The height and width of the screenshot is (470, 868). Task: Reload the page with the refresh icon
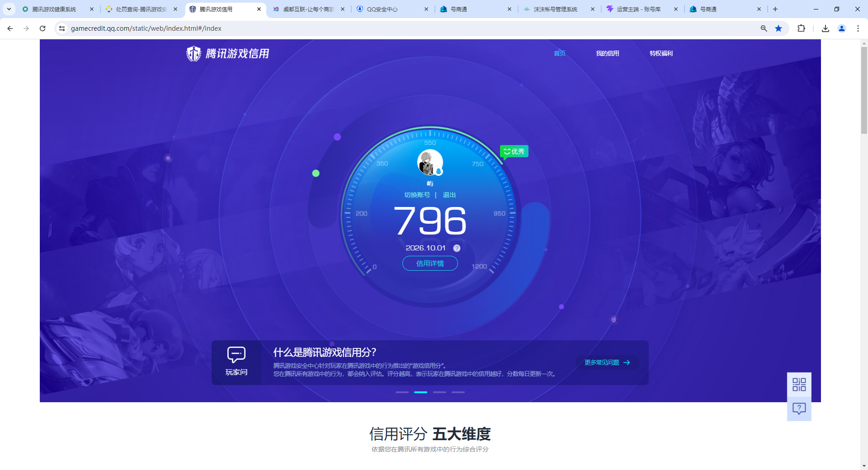point(42,28)
